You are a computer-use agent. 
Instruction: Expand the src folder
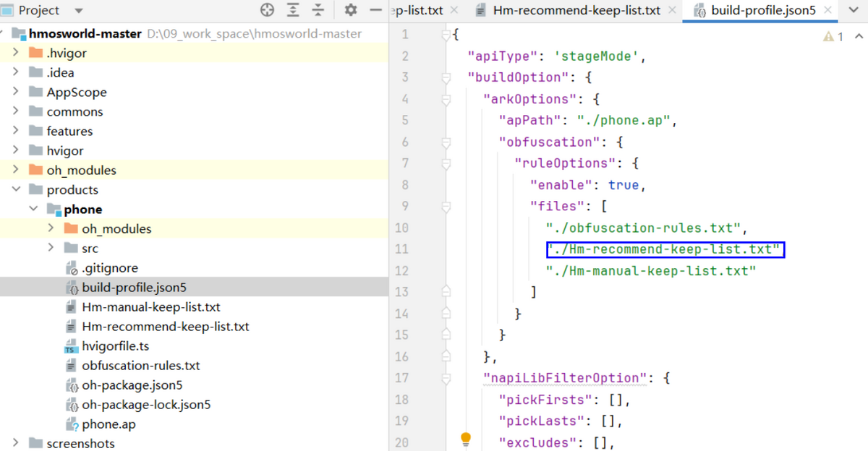[x=51, y=249]
